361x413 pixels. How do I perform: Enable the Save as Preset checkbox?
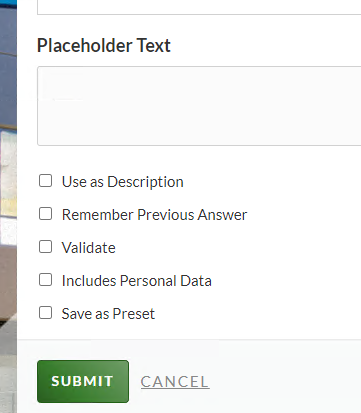pos(45,313)
